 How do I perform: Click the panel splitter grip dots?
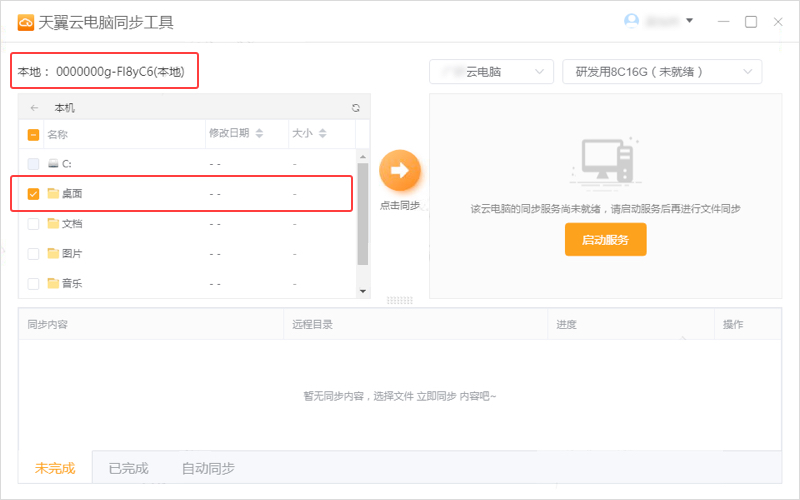[x=399, y=301]
